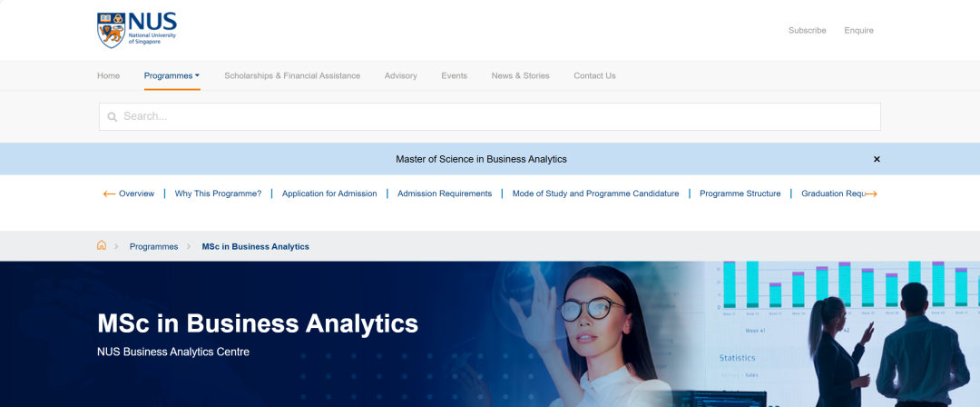
Task: Jump to Admission Requirements
Action: click(445, 194)
